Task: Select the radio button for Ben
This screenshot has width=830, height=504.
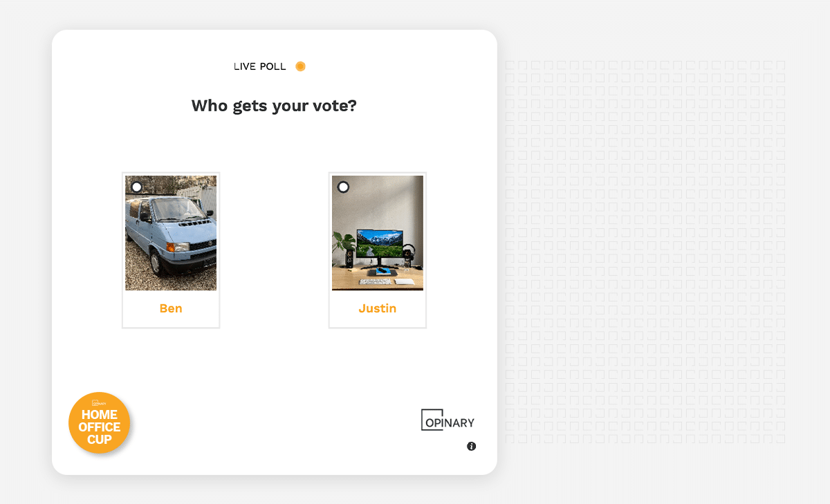Action: coord(137,187)
